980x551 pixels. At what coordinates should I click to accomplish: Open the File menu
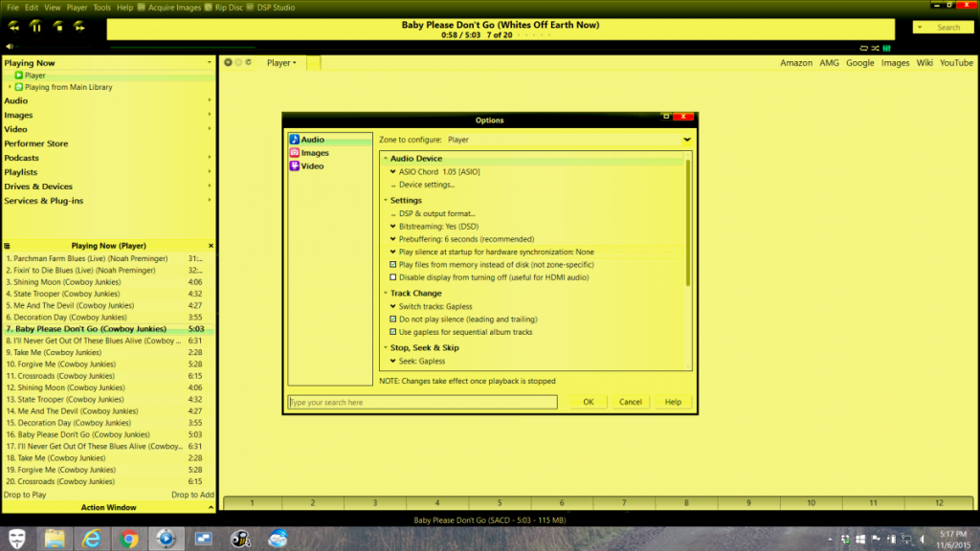coord(12,8)
